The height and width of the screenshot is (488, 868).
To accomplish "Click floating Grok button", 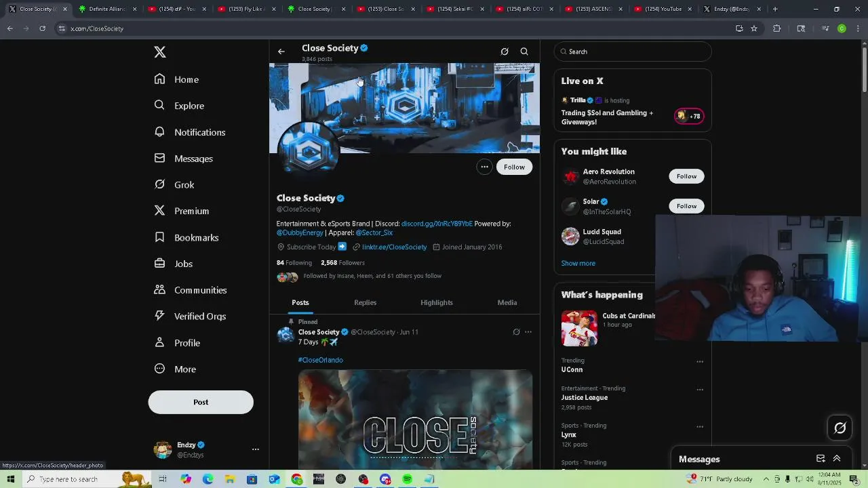I will click(840, 428).
